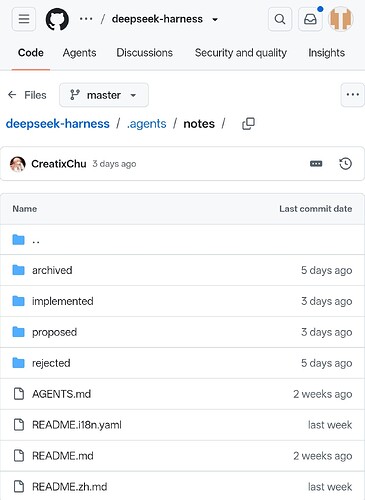This screenshot has height=500, width=365.
Task: Click 'last week' in README.i18n.yaml row
Action: [x=330, y=425]
